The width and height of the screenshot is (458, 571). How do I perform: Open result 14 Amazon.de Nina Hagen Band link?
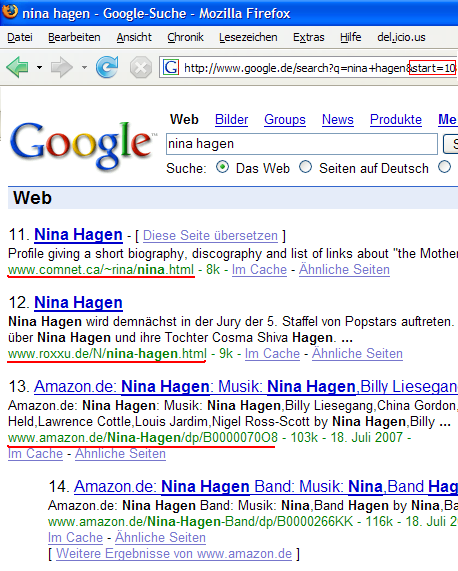[x=266, y=487]
